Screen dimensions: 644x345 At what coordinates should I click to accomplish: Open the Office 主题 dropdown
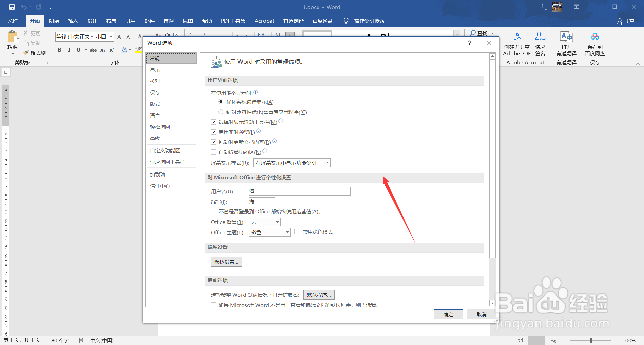[269, 232]
